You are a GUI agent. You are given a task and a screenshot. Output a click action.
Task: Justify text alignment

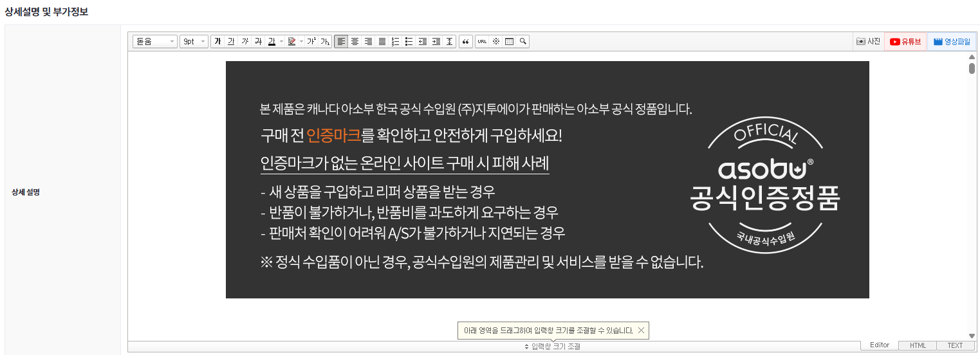click(382, 41)
